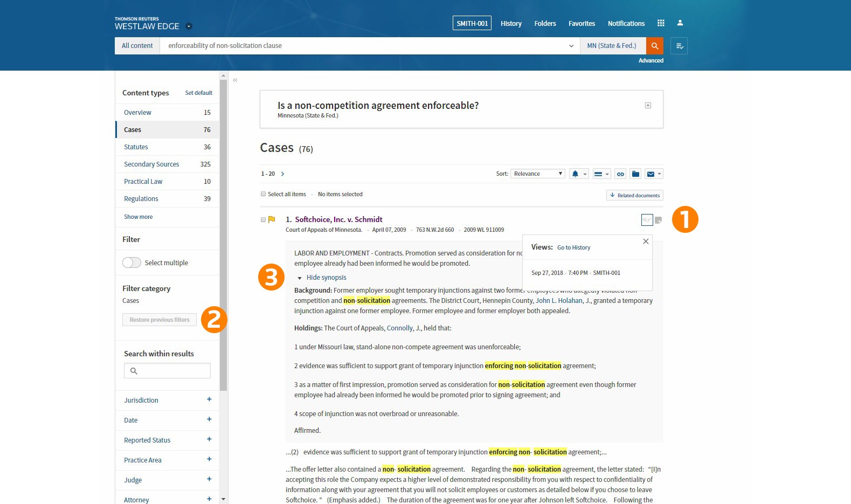Click the Related documents button
The height and width of the screenshot is (504, 851).
point(634,195)
